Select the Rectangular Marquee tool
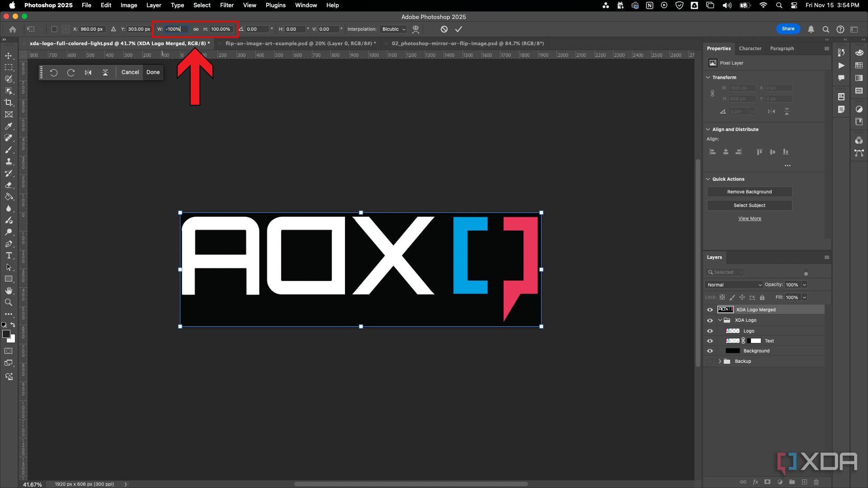 (x=9, y=67)
